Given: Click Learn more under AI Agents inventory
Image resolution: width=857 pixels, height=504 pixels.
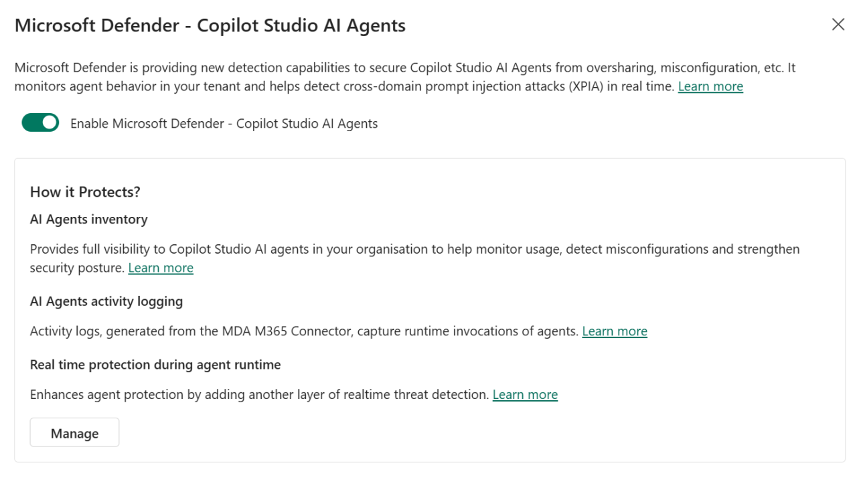Looking at the screenshot, I should 161,267.
